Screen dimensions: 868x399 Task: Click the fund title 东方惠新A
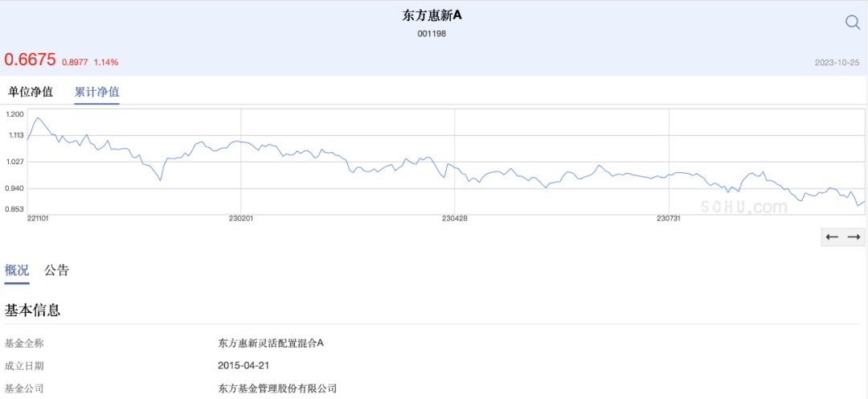pyautogui.click(x=432, y=15)
